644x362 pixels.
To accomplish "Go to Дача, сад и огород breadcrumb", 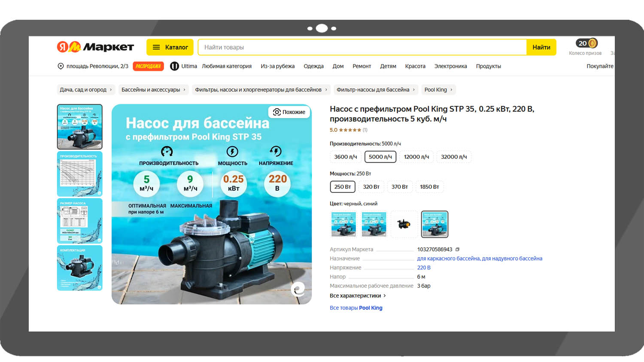I will click(x=86, y=90).
